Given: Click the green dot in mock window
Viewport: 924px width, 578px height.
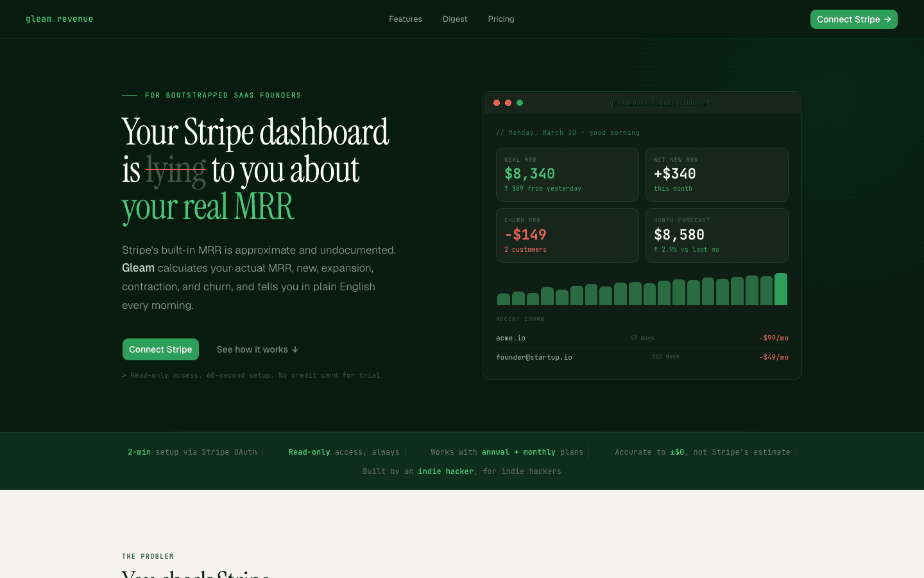Looking at the screenshot, I should pos(520,103).
